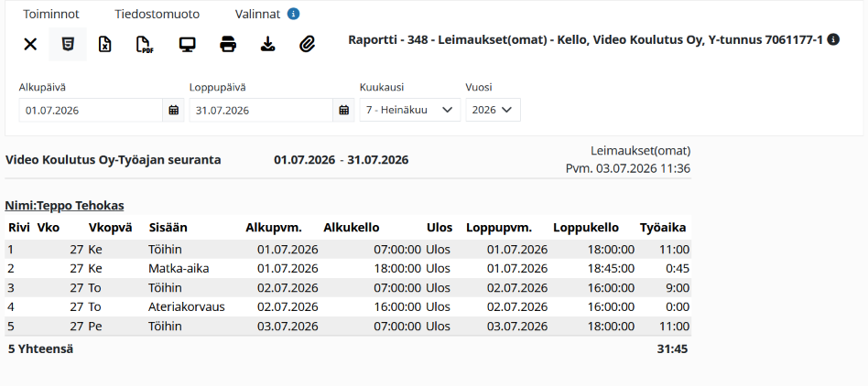Download the report with download icon
This screenshot has width=868, height=386.
click(x=268, y=44)
